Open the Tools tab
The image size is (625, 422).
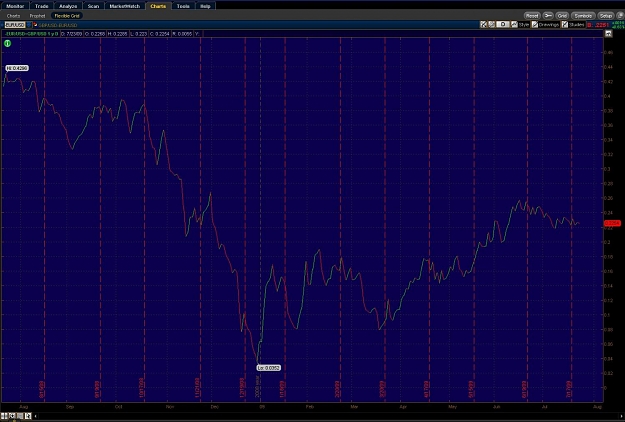tap(183, 6)
